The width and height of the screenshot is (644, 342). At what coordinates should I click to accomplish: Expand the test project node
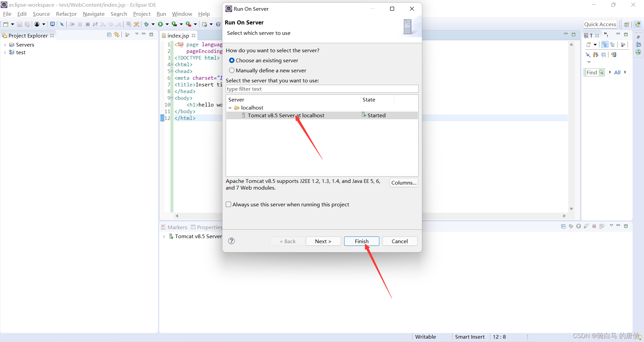point(5,52)
